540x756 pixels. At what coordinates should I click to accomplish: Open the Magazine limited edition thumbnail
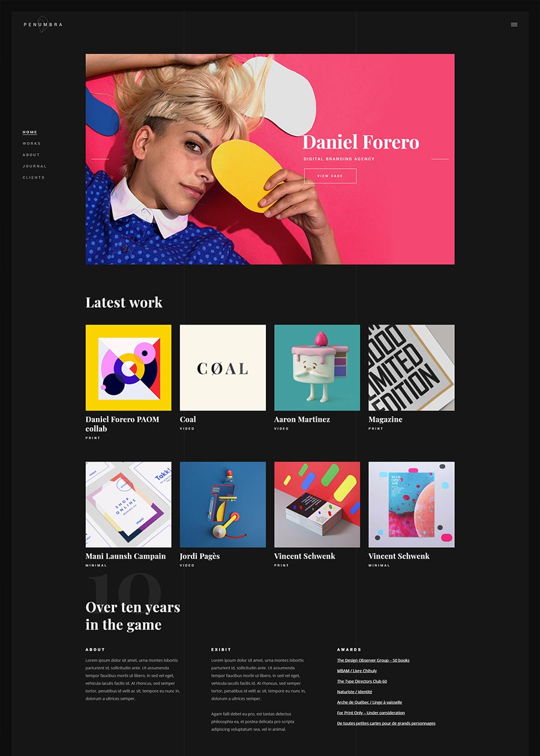pyautogui.click(x=412, y=368)
